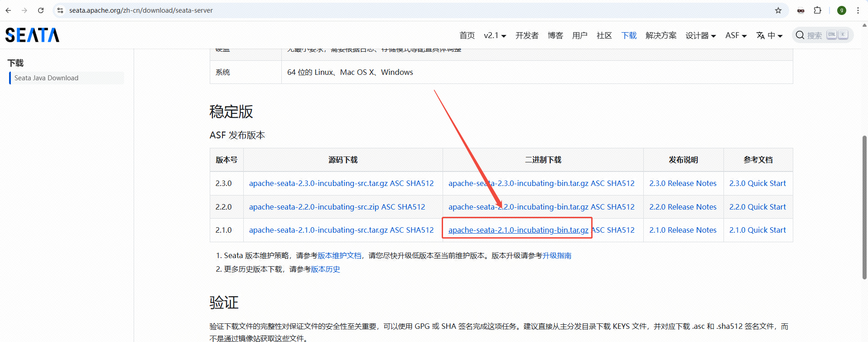This screenshot has height=342, width=868.
Task: Open the 博客 nav item
Action: tap(555, 35)
